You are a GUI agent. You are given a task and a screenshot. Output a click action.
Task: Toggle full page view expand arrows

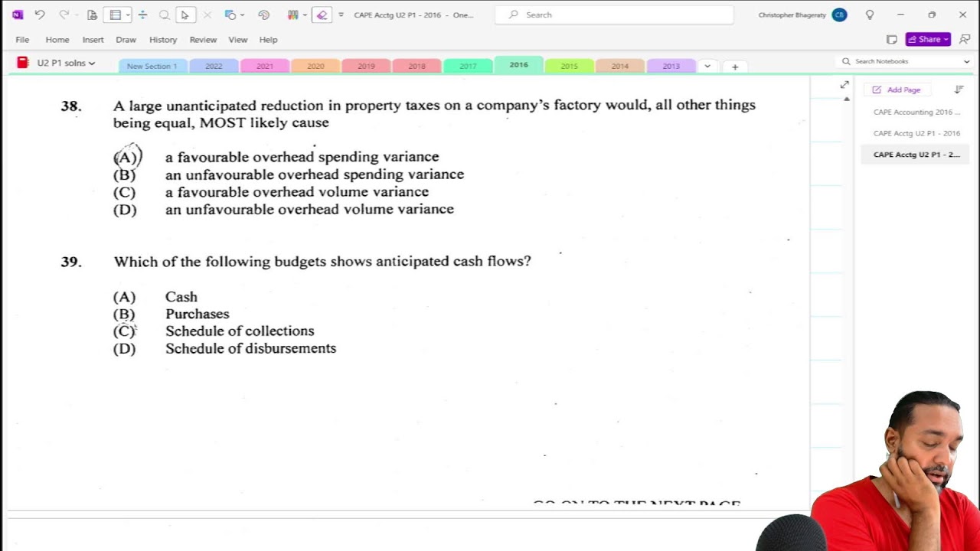[844, 84]
